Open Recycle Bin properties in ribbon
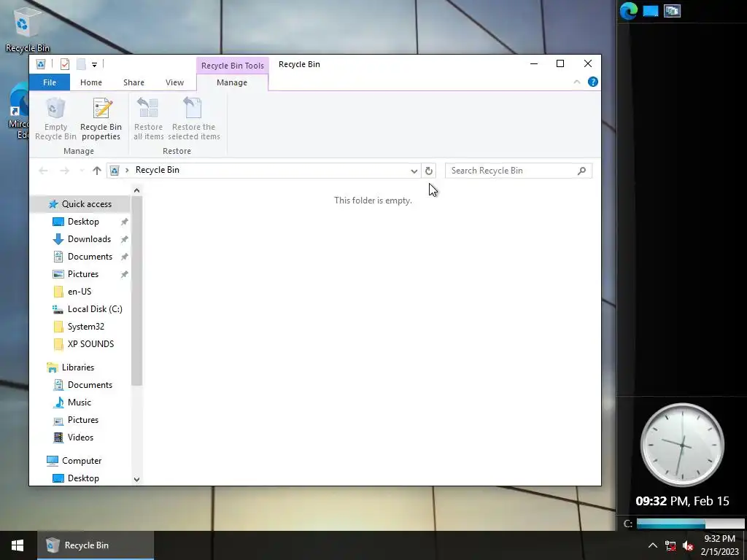 (101, 119)
